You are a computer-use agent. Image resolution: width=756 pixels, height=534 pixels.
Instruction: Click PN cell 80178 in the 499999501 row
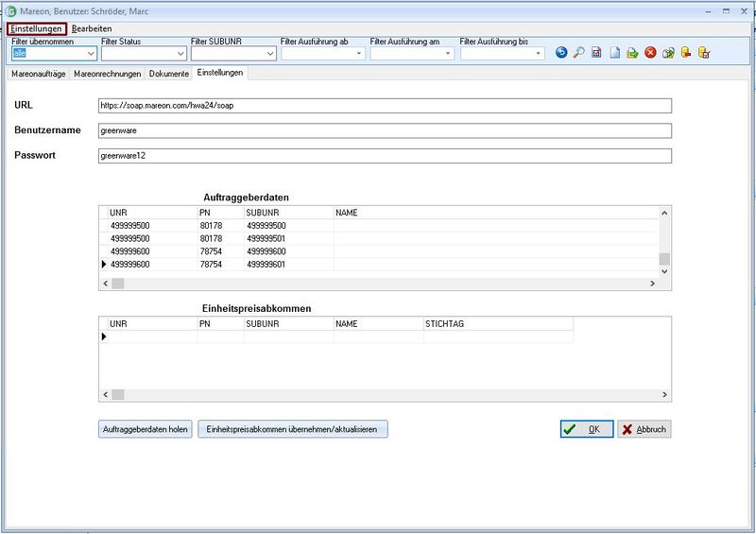pos(221,239)
